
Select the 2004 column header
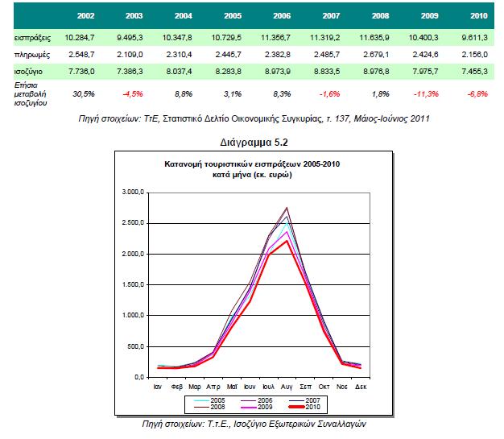[x=184, y=16]
